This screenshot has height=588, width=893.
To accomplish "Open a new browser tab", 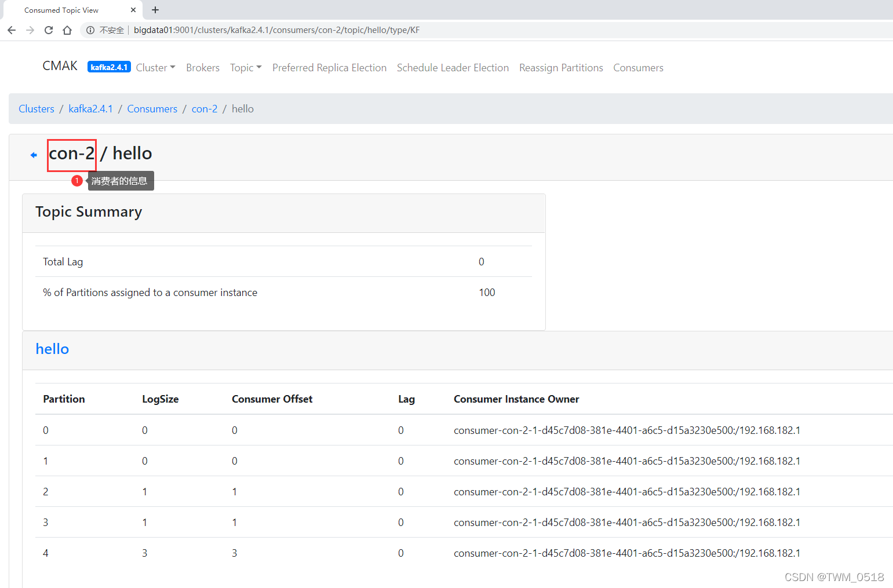I will 155,10.
